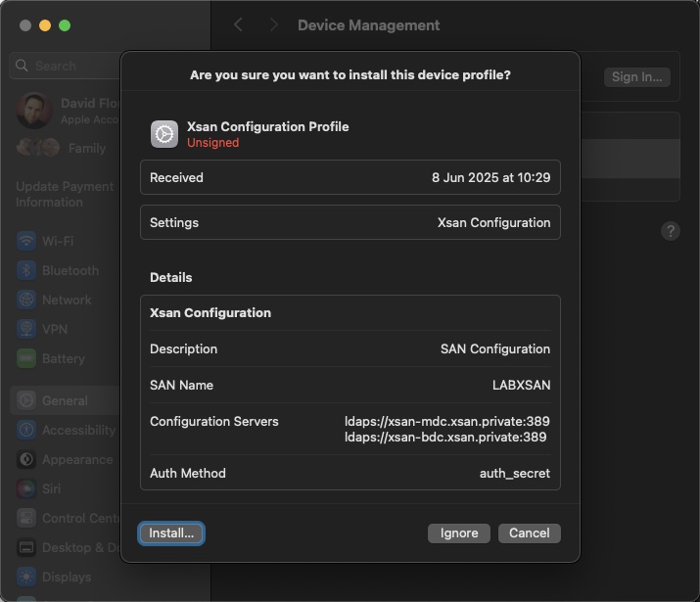The width and height of the screenshot is (700, 602).
Task: Open Appearance settings in sidebar
Action: (67, 460)
